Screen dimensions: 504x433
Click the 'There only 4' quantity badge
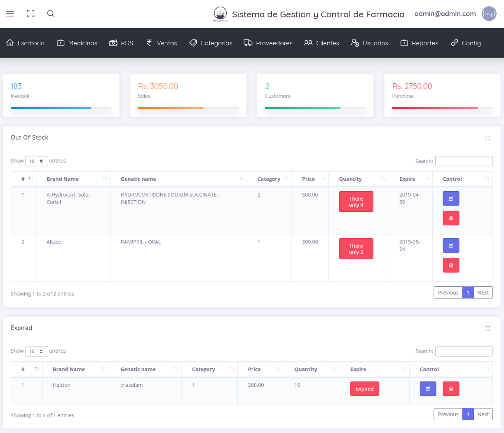point(356,201)
